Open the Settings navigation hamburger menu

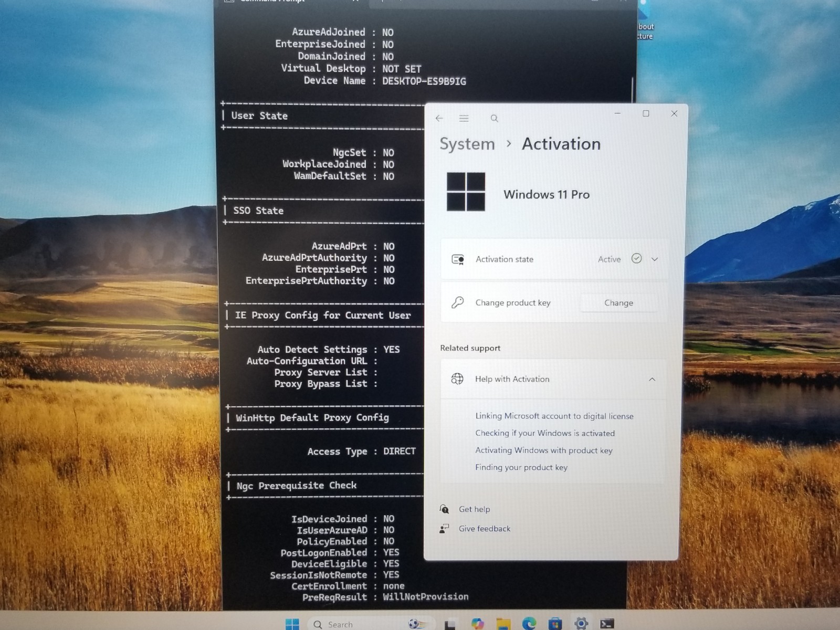464,118
